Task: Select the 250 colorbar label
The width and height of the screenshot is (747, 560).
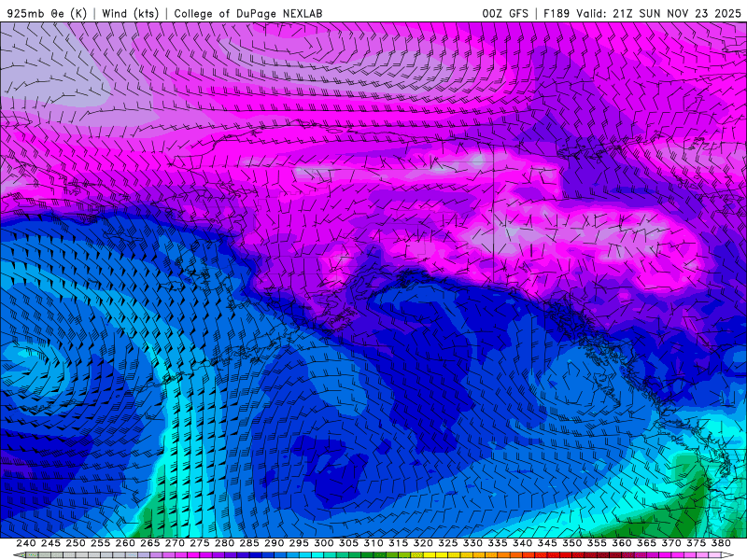Action: 76,543
